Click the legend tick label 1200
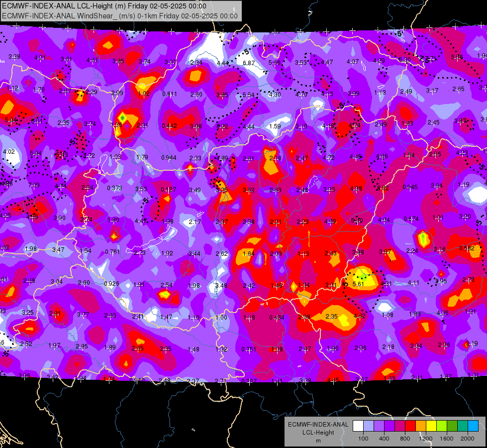The width and height of the screenshot is (487, 448). coord(425,439)
